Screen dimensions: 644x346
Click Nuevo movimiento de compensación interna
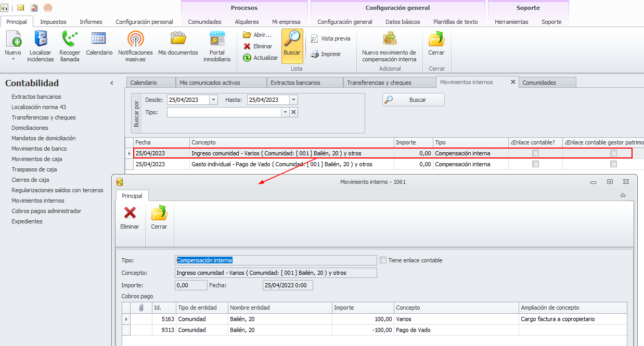tap(389, 39)
